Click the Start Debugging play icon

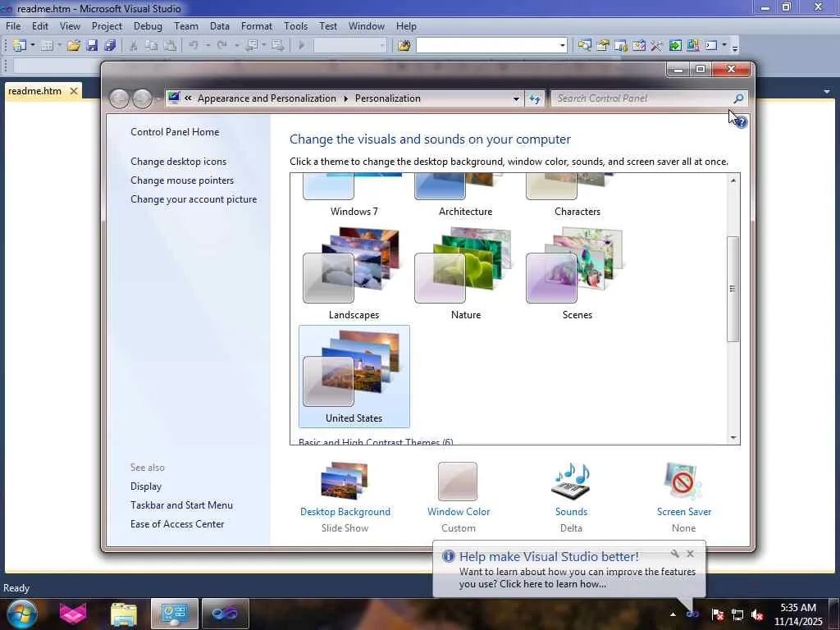point(301,46)
